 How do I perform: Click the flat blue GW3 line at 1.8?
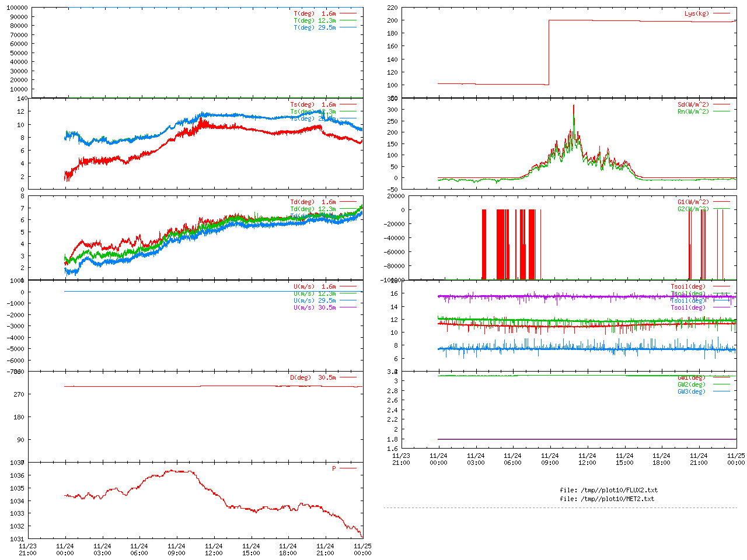point(584,439)
